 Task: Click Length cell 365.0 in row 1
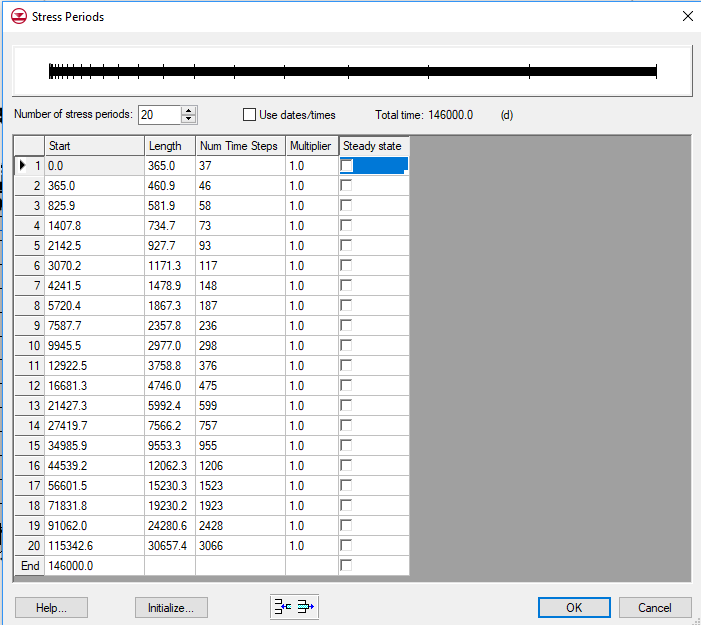coord(170,165)
